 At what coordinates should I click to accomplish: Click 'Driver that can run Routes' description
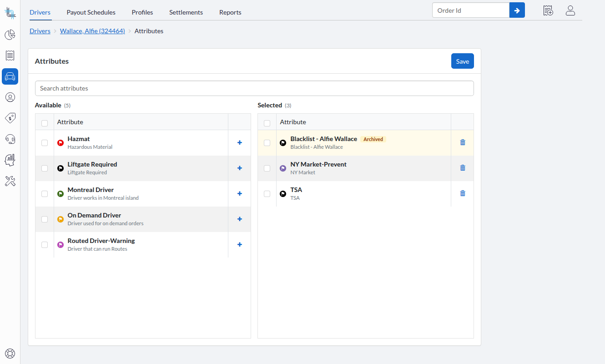(x=97, y=249)
